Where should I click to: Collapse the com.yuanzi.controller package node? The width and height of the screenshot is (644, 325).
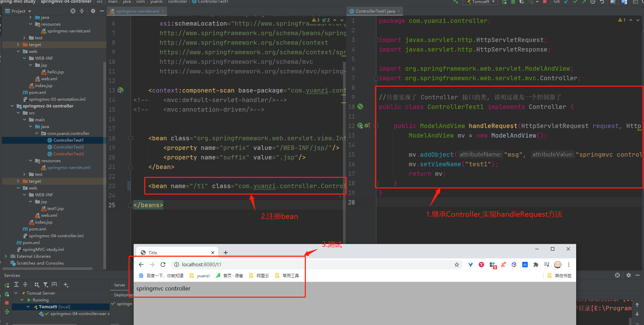[37, 133]
